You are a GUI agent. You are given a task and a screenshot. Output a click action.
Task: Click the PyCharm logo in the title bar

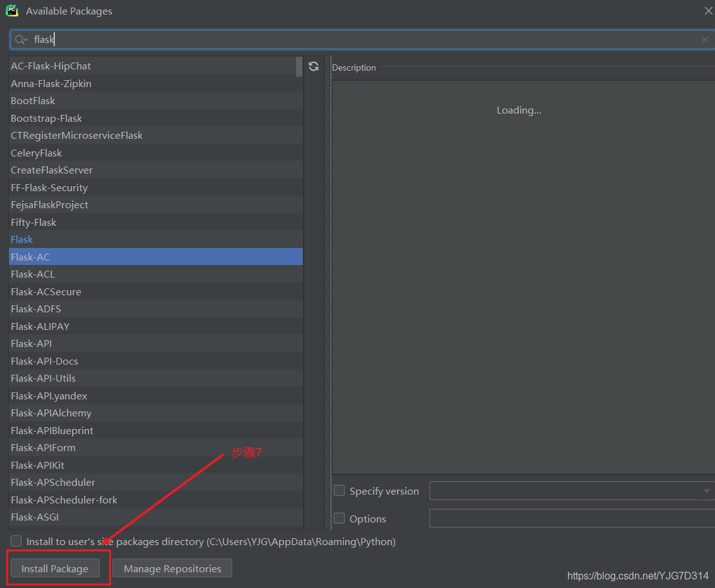pyautogui.click(x=13, y=11)
